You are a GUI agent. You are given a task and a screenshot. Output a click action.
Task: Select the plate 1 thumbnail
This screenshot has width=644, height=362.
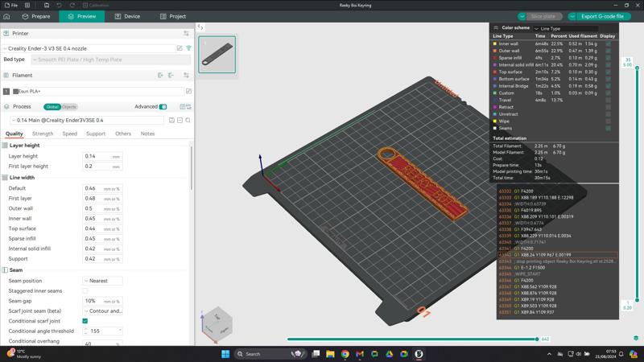217,55
